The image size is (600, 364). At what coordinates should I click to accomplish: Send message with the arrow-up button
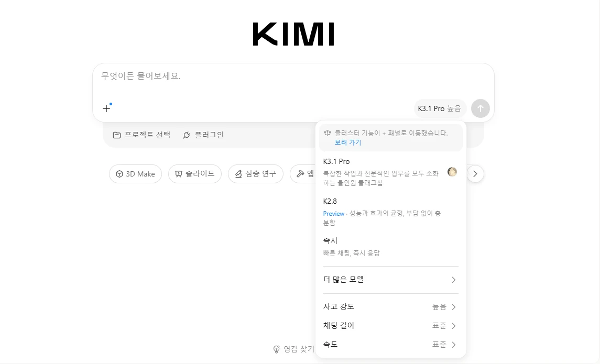(x=480, y=108)
